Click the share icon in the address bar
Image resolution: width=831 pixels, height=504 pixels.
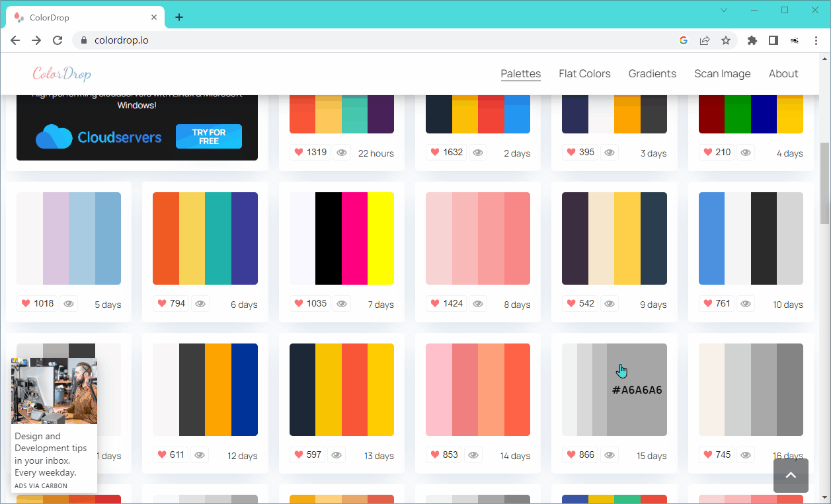tap(705, 40)
